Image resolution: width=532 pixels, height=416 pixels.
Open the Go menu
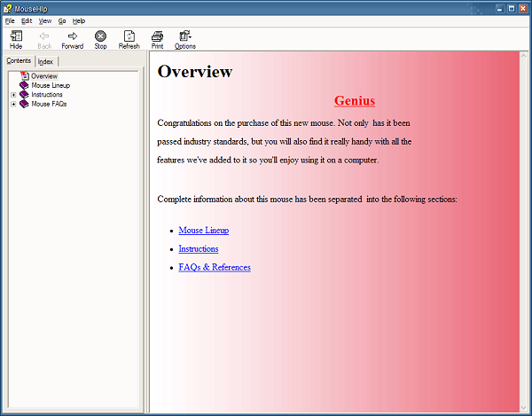[62, 20]
